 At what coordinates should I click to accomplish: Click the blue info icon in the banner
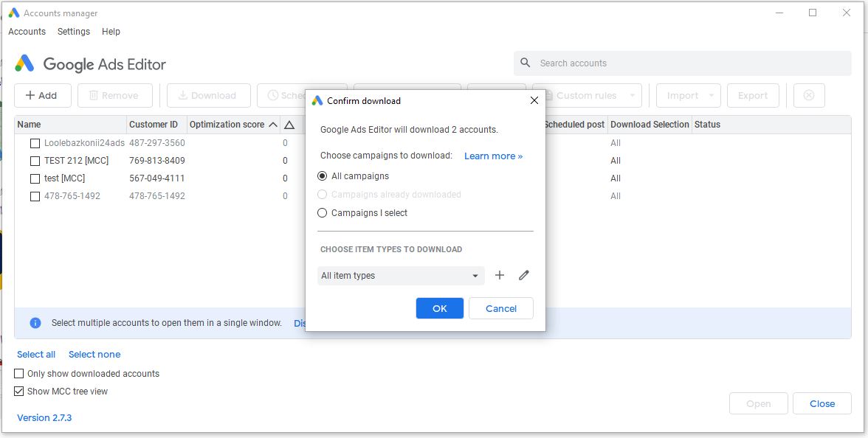pyautogui.click(x=35, y=323)
